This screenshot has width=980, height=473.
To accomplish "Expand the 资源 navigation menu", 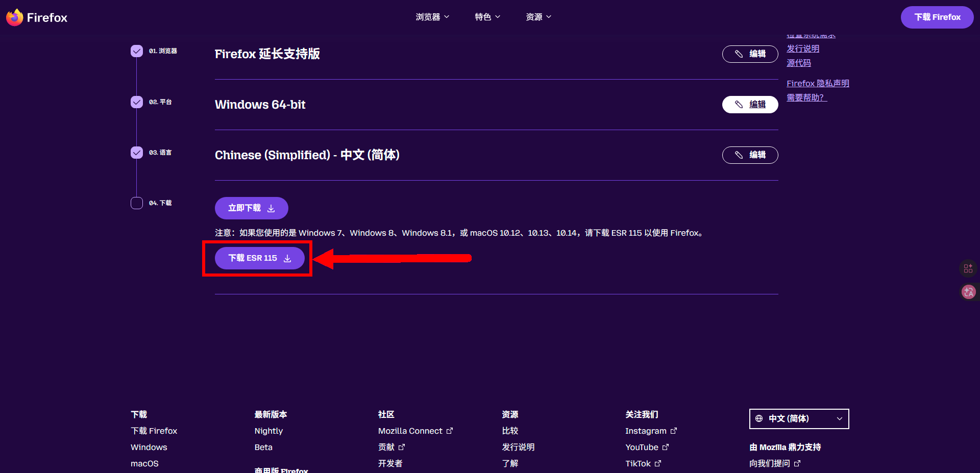I will tap(538, 17).
